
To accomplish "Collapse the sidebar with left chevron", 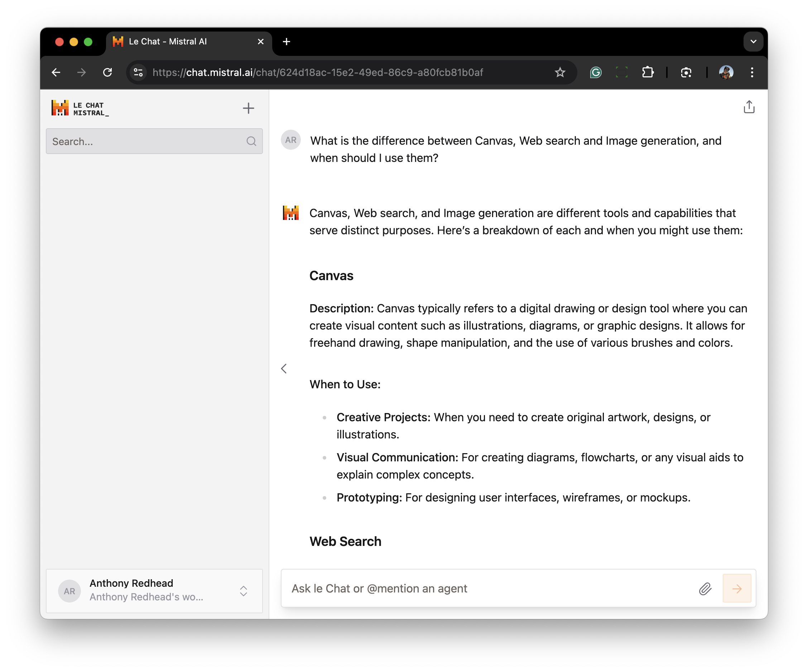I will tap(284, 369).
